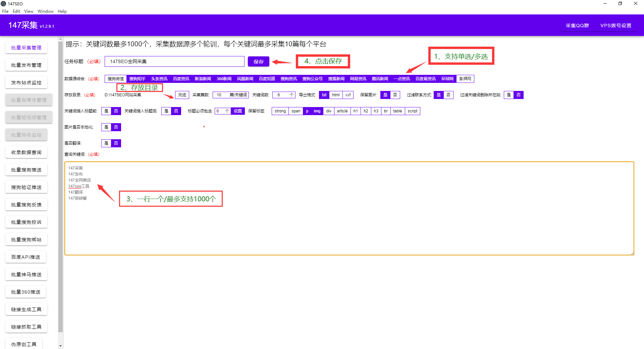
Task: Open 批量采集管理 in the sidebar
Action: (x=26, y=48)
